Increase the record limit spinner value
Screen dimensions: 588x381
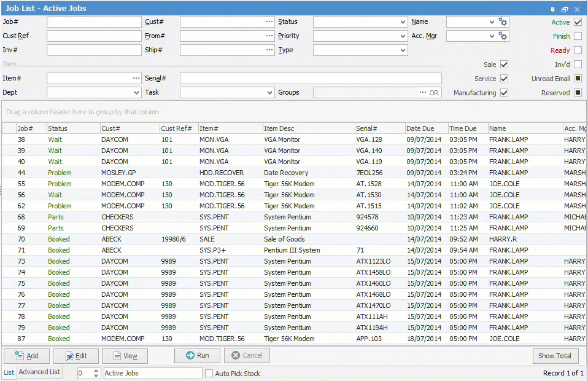point(96,371)
